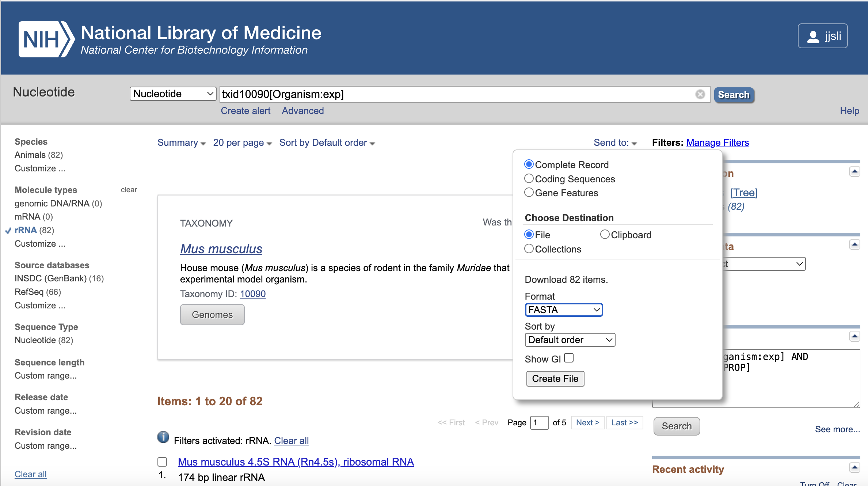This screenshot has width=868, height=486.
Task: Open the FASTA format dropdown
Action: coord(564,310)
